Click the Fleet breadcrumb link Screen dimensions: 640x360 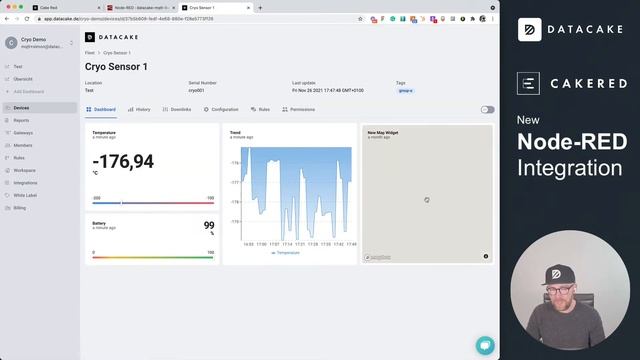click(89, 53)
